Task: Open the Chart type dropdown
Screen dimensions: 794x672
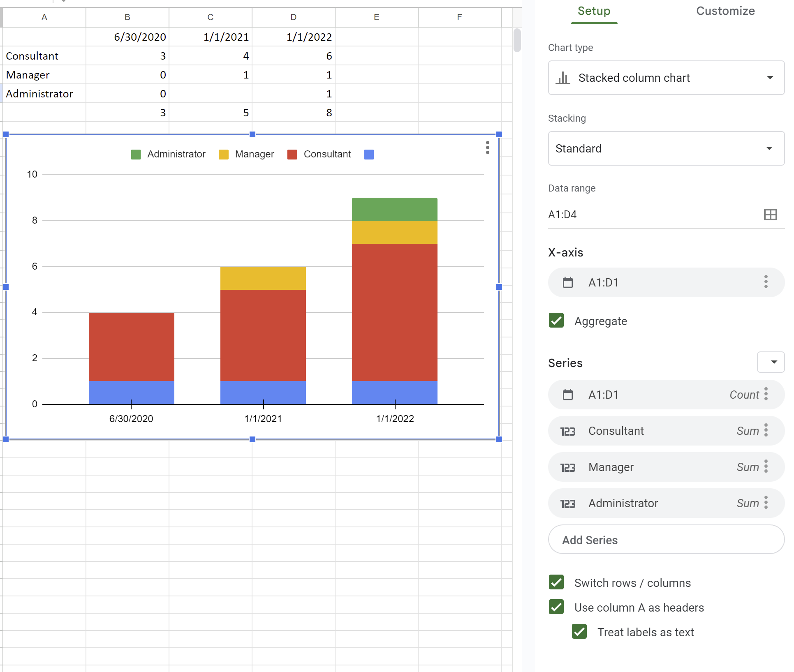Action: (x=664, y=77)
